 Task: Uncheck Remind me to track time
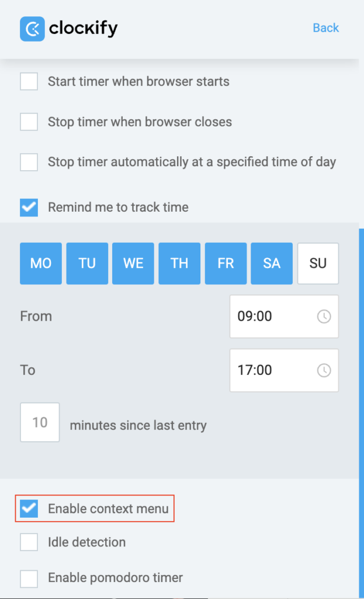pyautogui.click(x=29, y=207)
